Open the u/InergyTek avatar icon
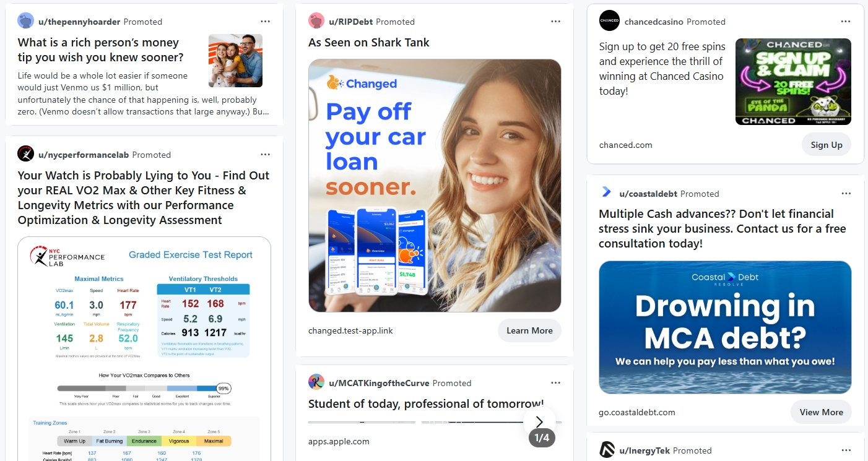868x461 pixels. coord(607,450)
